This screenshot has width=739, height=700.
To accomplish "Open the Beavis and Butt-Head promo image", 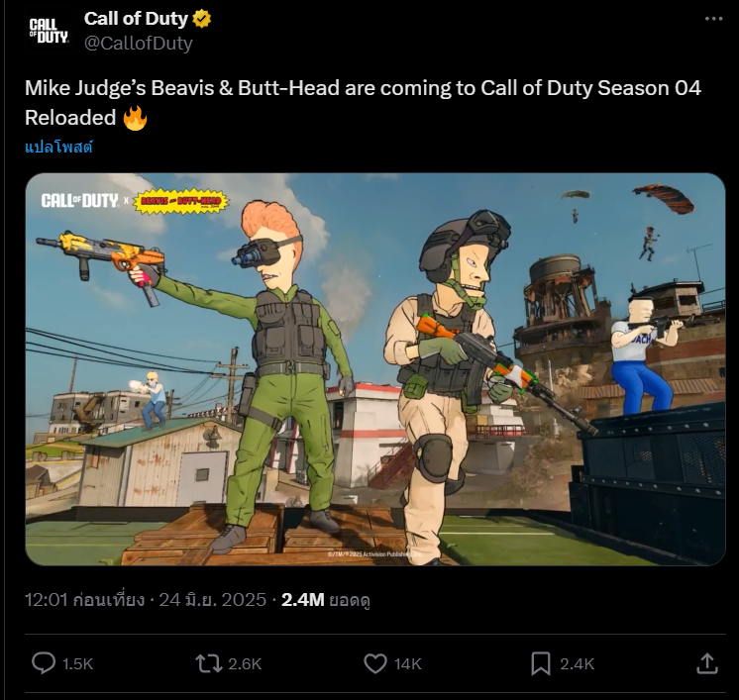I will [375, 369].
